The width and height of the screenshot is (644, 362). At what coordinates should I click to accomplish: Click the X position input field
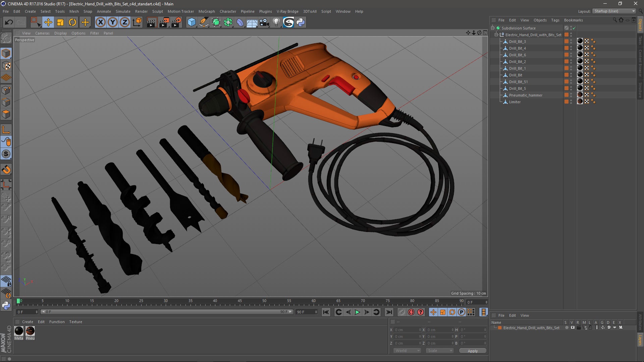(x=408, y=330)
